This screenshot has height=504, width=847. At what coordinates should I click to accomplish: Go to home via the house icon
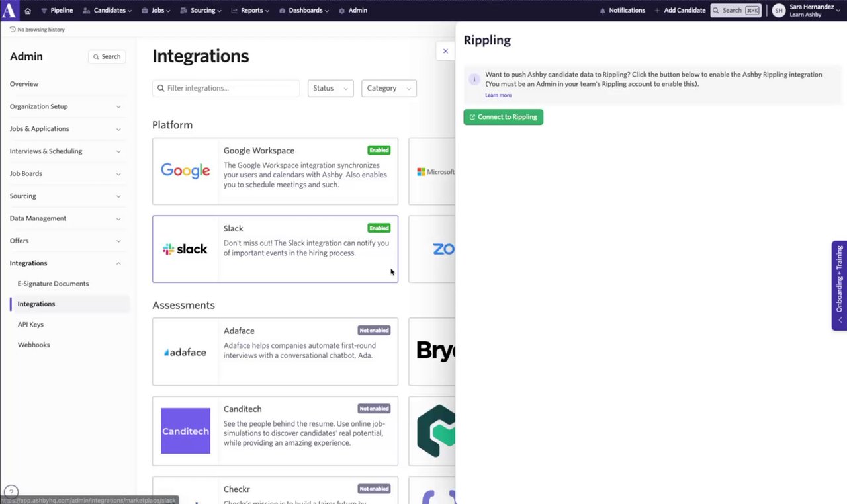pos(28,11)
